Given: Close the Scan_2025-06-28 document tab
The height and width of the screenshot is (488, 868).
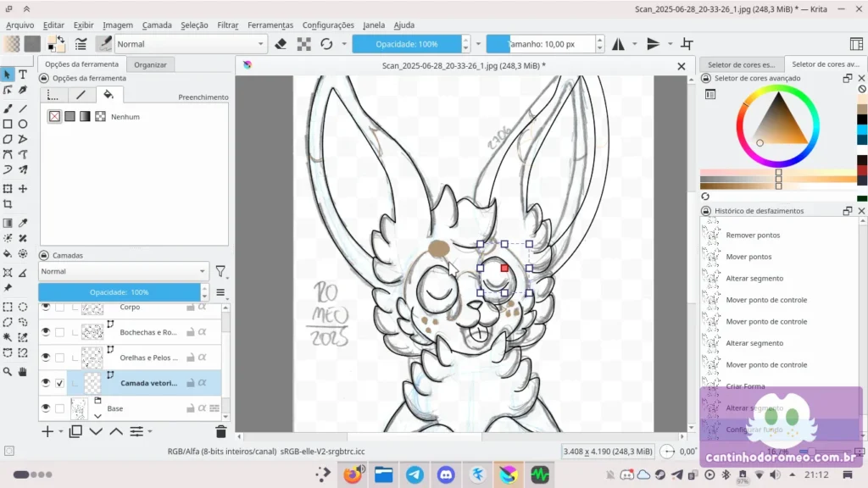Looking at the screenshot, I should click(682, 66).
